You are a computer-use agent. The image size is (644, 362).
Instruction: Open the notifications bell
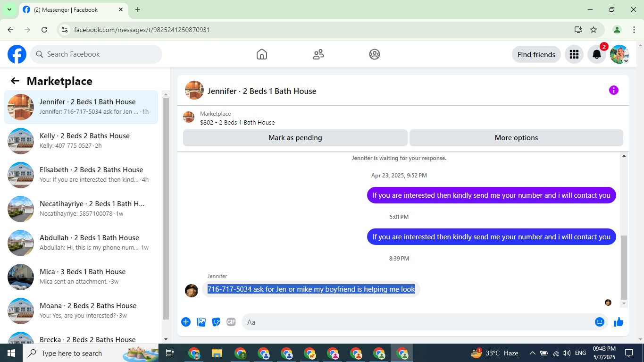(x=597, y=54)
